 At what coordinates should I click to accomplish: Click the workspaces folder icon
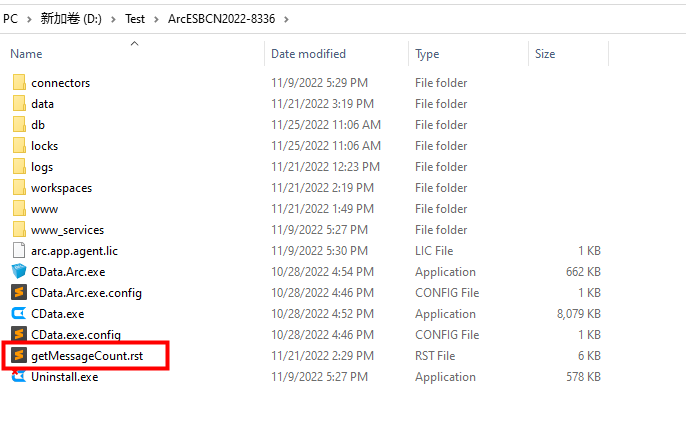click(19, 187)
